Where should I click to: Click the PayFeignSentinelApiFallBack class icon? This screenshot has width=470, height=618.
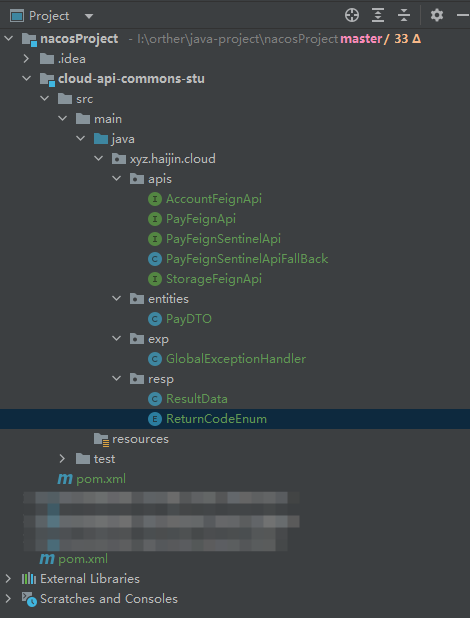pyautogui.click(x=155, y=259)
